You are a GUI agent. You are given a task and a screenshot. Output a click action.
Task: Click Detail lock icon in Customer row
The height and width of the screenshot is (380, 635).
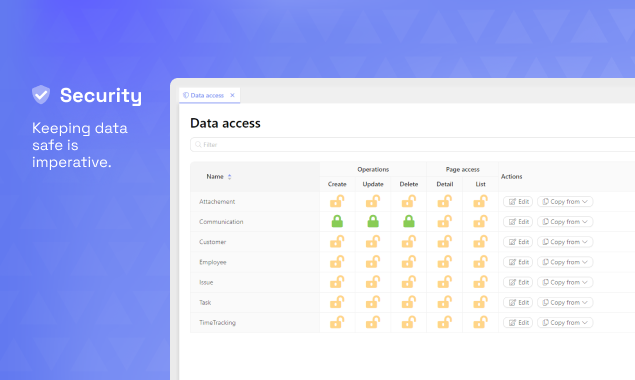click(x=445, y=242)
